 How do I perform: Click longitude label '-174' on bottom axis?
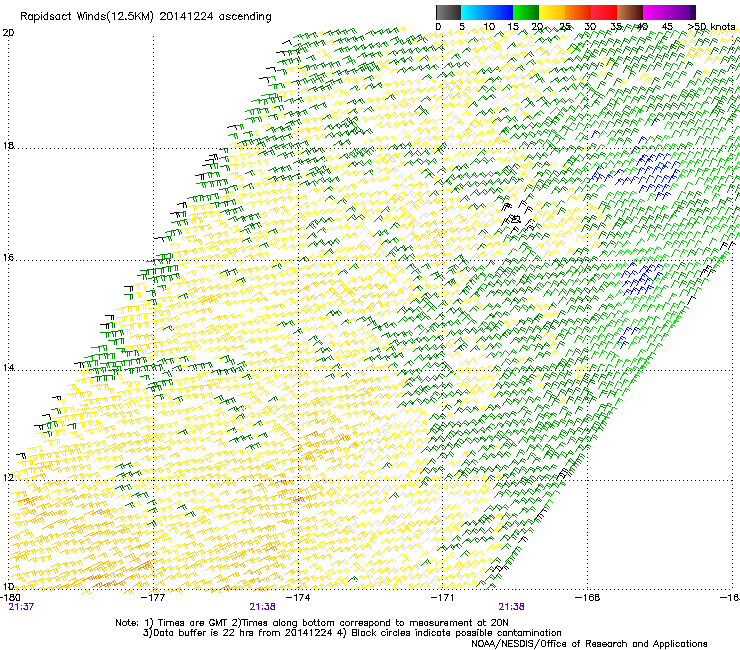point(298,598)
